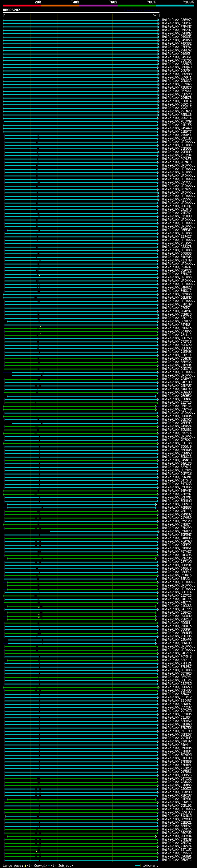The image size is (197, 868).
Task: Select the UniRef100_C5GY49 hit label
Action: point(177,410)
